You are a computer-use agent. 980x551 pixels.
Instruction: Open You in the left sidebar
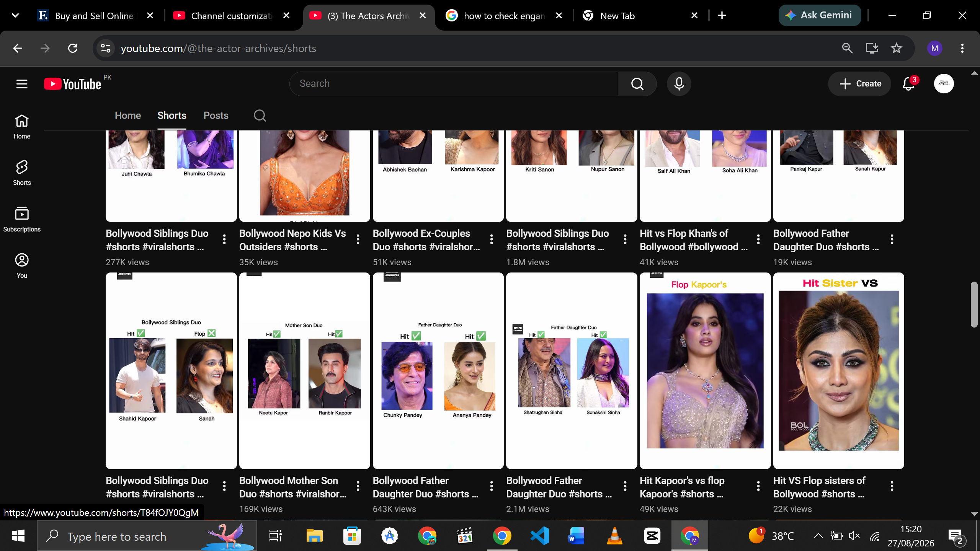click(x=22, y=266)
